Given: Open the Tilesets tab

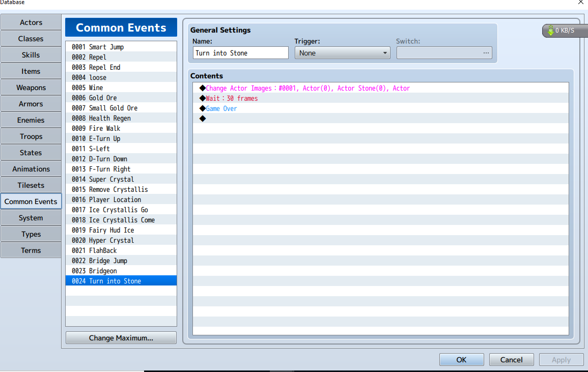Looking at the screenshot, I should click(x=31, y=185).
